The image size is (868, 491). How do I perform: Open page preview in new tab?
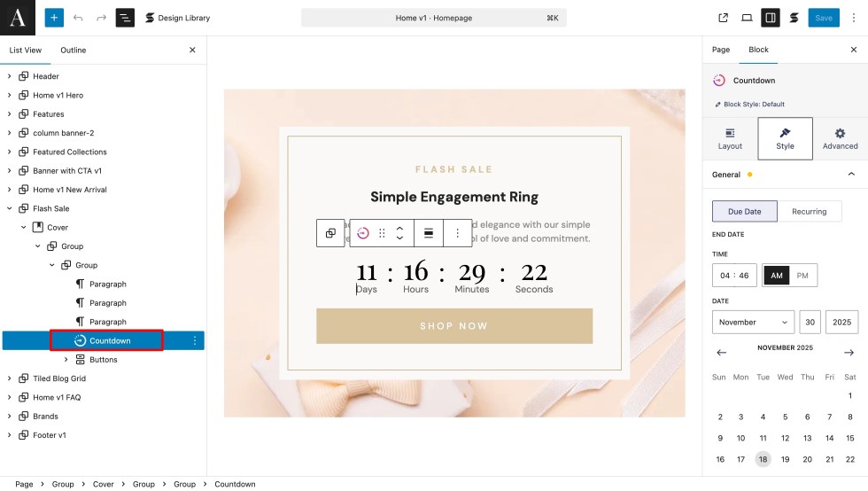point(723,18)
